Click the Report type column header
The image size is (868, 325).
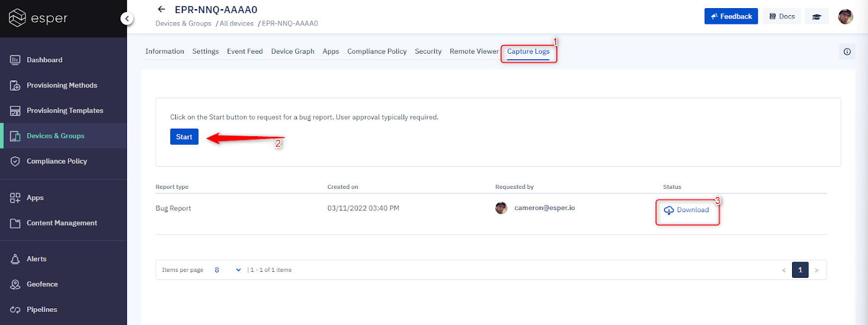[172, 187]
